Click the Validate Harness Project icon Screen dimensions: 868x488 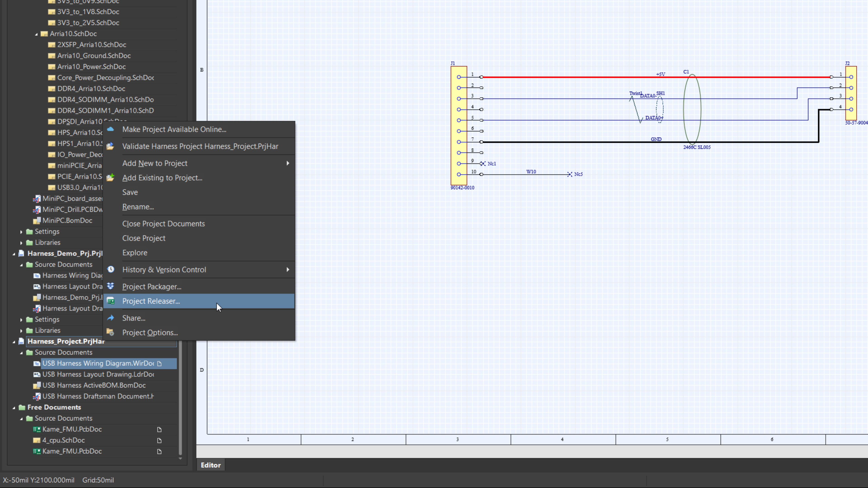coord(111,146)
